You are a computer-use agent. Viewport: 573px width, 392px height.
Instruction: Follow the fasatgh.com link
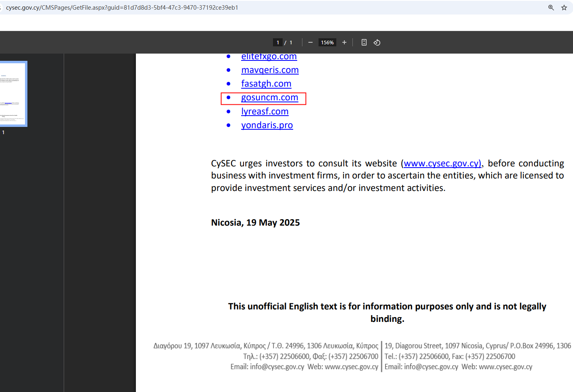(266, 84)
